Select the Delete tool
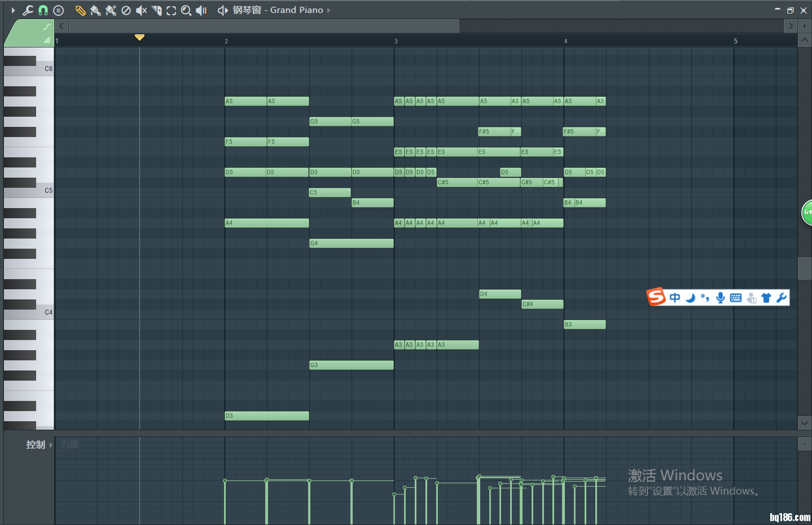The image size is (812, 525). (126, 10)
